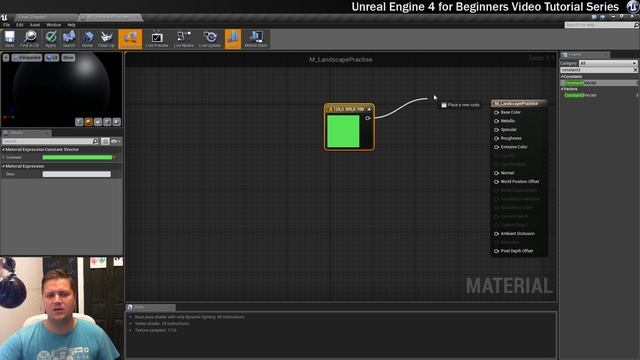Open the Window menu
The image size is (640, 360).
[x=53, y=25]
